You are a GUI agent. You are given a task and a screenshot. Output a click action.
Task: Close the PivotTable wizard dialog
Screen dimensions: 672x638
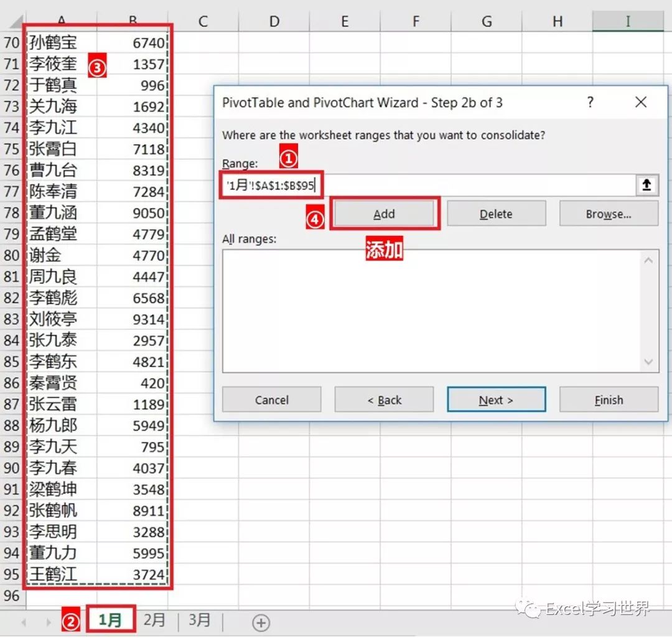tap(641, 103)
